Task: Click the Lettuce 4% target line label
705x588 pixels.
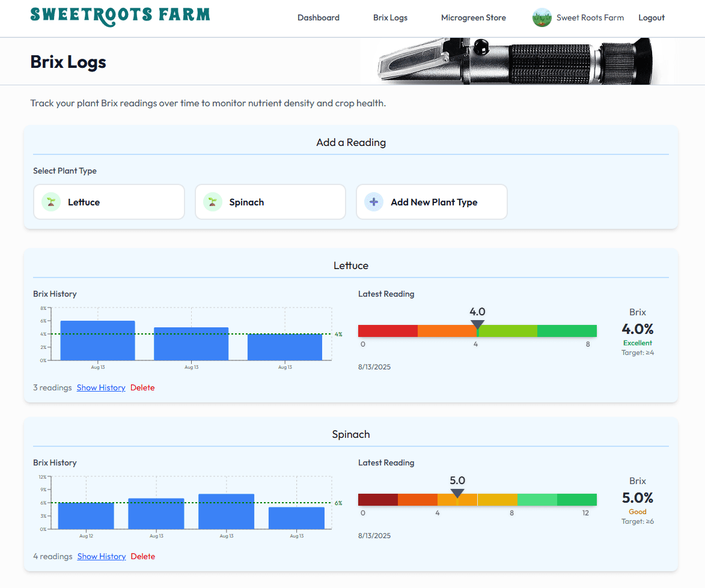Action: [338, 334]
